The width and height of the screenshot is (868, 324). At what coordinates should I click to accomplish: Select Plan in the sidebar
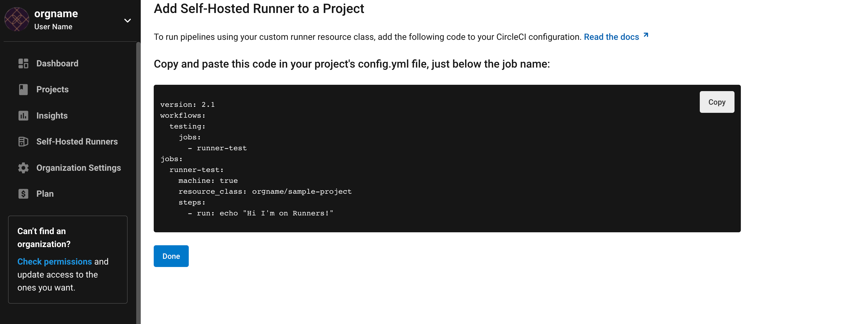pyautogui.click(x=45, y=194)
